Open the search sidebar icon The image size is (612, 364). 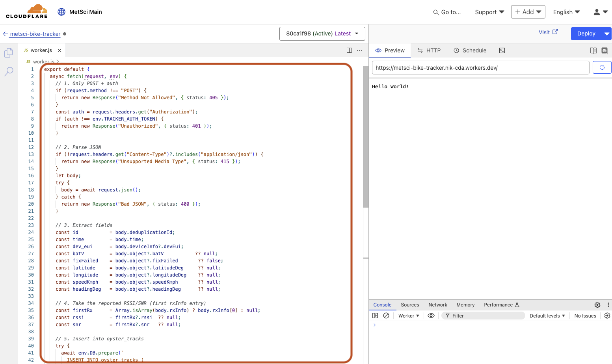9,72
